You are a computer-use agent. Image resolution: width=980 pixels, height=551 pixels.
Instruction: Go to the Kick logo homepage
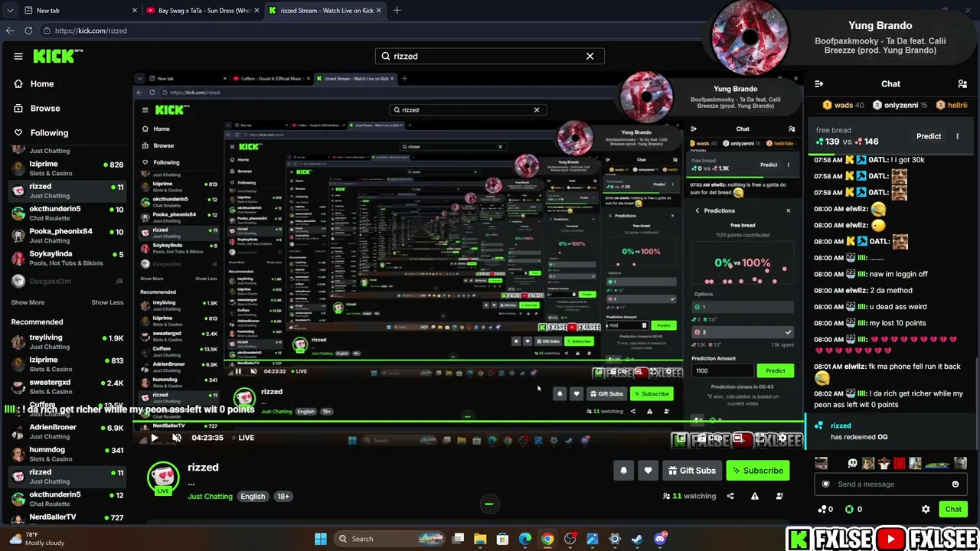tap(58, 56)
